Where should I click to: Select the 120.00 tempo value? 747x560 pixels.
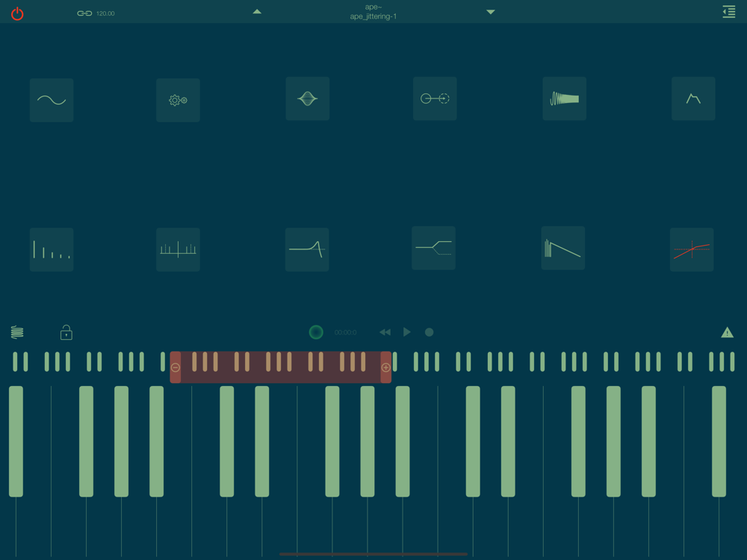[x=105, y=13]
